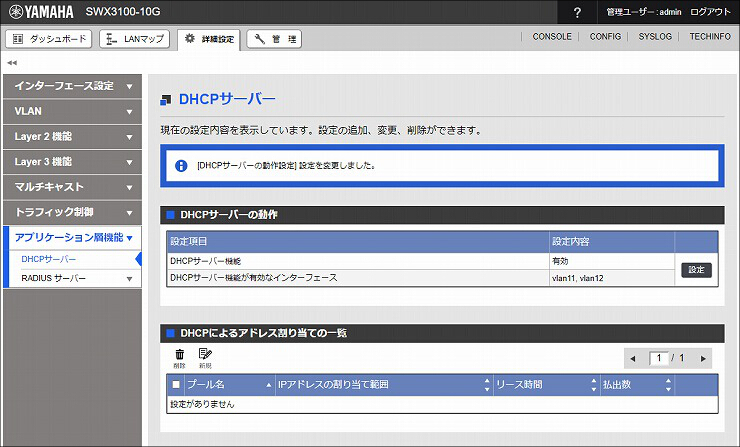The width and height of the screenshot is (740, 447).
Task: Expand the インターフェース設定 menu
Action: pos(72,86)
